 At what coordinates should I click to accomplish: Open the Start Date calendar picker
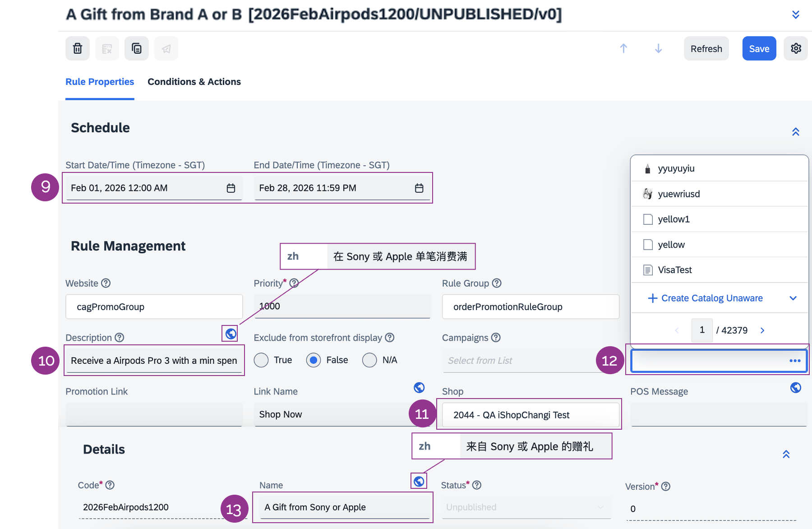click(231, 188)
